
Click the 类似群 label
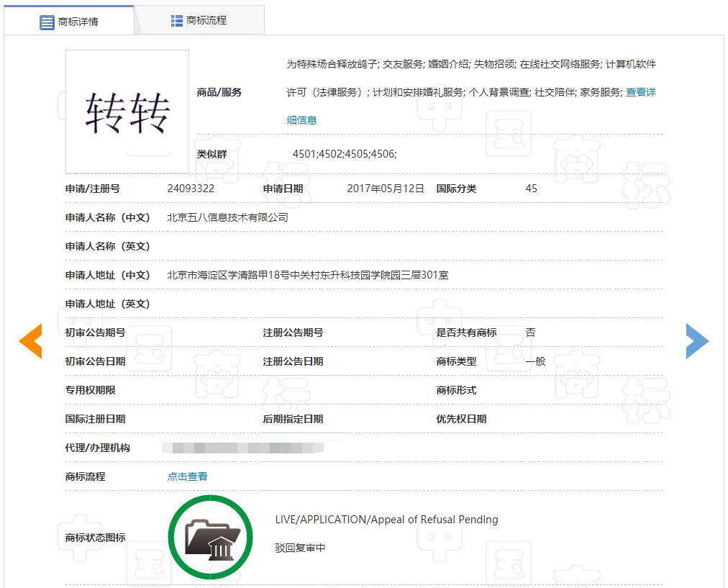[211, 154]
